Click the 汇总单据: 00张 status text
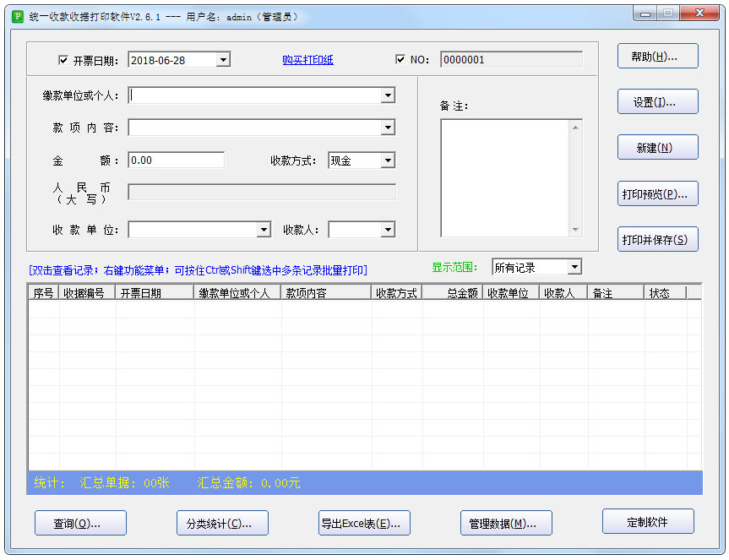 coord(125,483)
